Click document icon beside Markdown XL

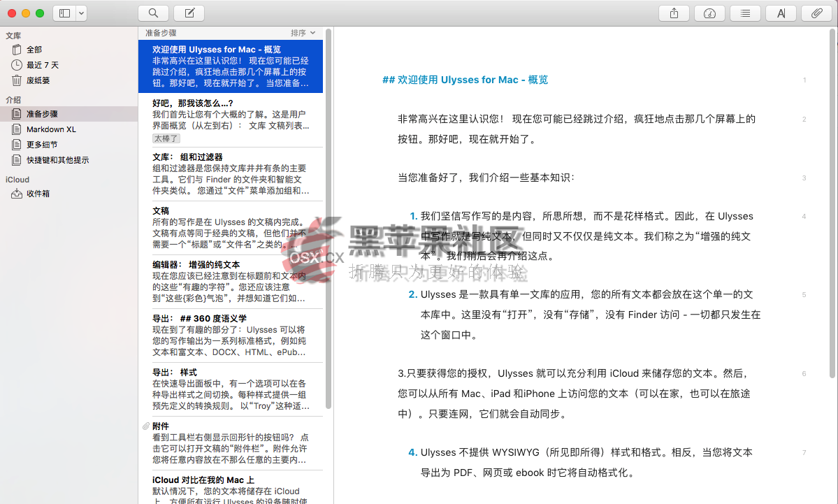17,129
